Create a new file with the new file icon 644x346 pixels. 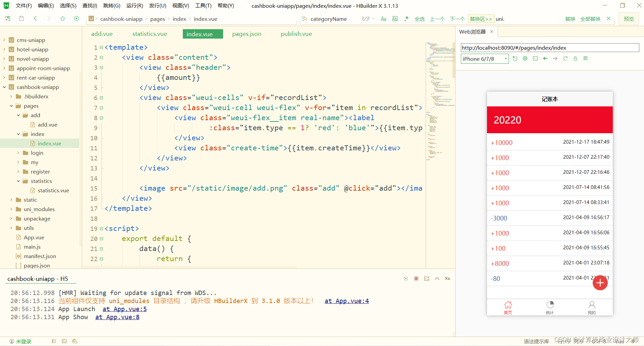pos(7,18)
